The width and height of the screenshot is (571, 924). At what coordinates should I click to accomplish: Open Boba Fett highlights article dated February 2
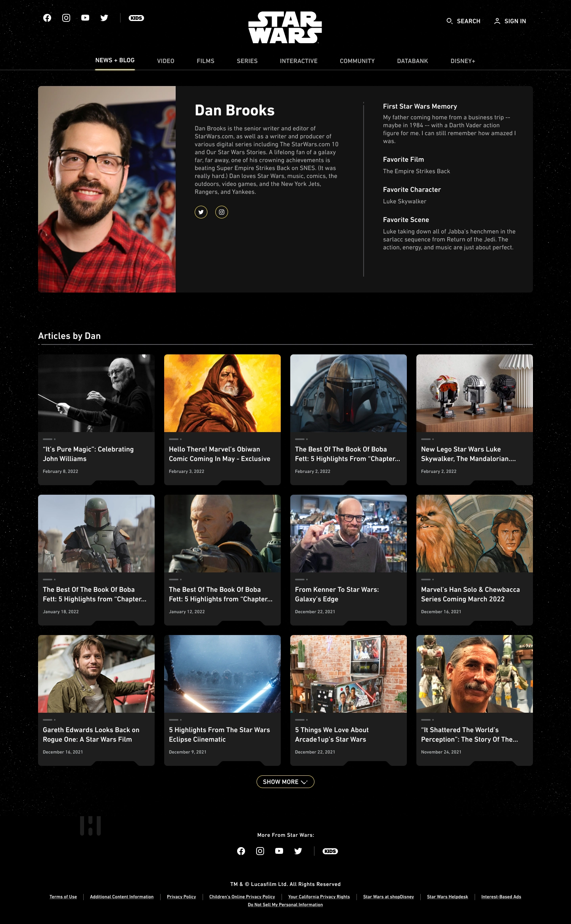coord(347,454)
